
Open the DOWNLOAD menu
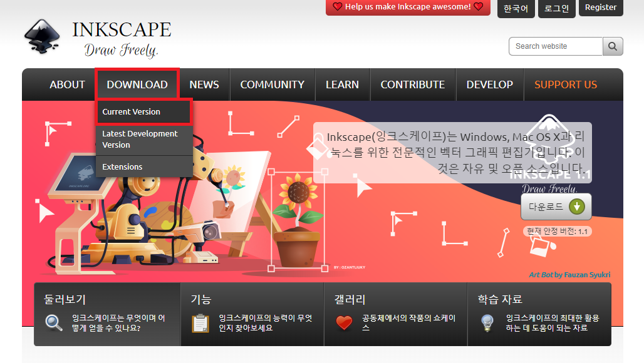pos(137,84)
